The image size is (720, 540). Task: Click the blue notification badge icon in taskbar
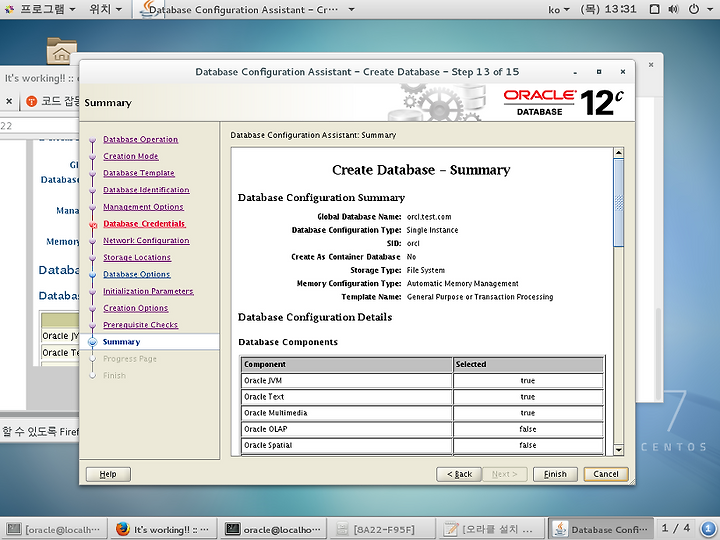pyautogui.click(x=709, y=529)
